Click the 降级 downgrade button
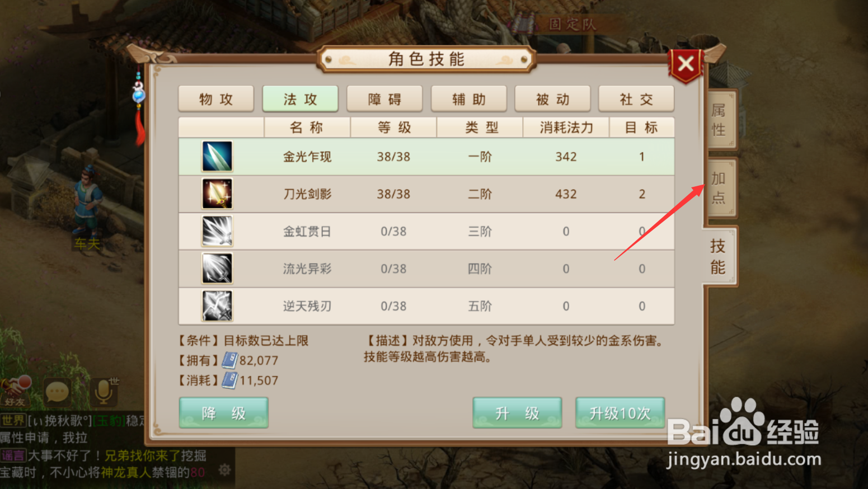The height and width of the screenshot is (489, 868). click(x=224, y=413)
